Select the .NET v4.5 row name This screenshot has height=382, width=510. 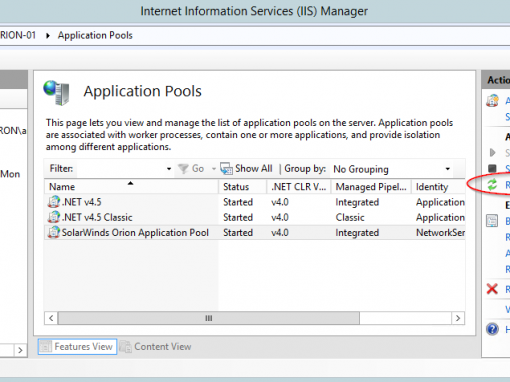(x=82, y=202)
